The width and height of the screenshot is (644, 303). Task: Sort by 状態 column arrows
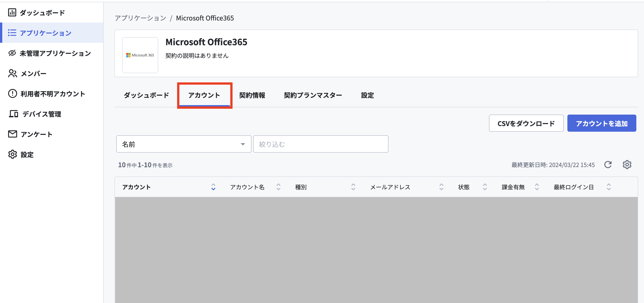click(485, 187)
